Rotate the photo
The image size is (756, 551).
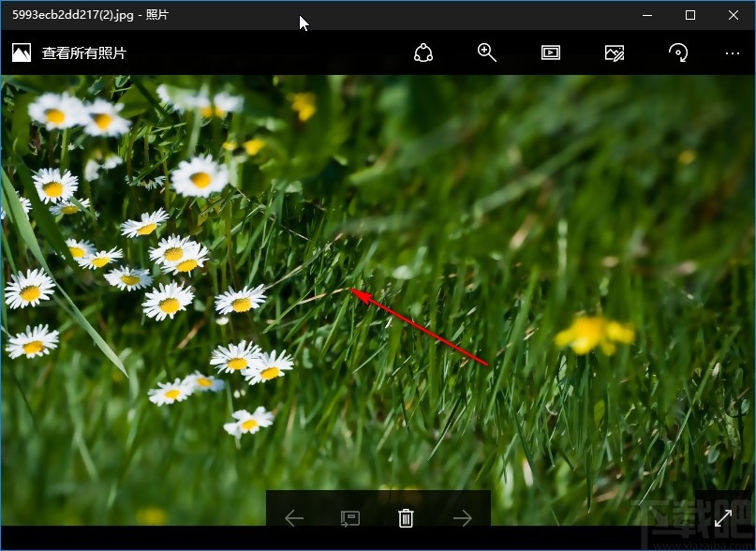pos(678,52)
